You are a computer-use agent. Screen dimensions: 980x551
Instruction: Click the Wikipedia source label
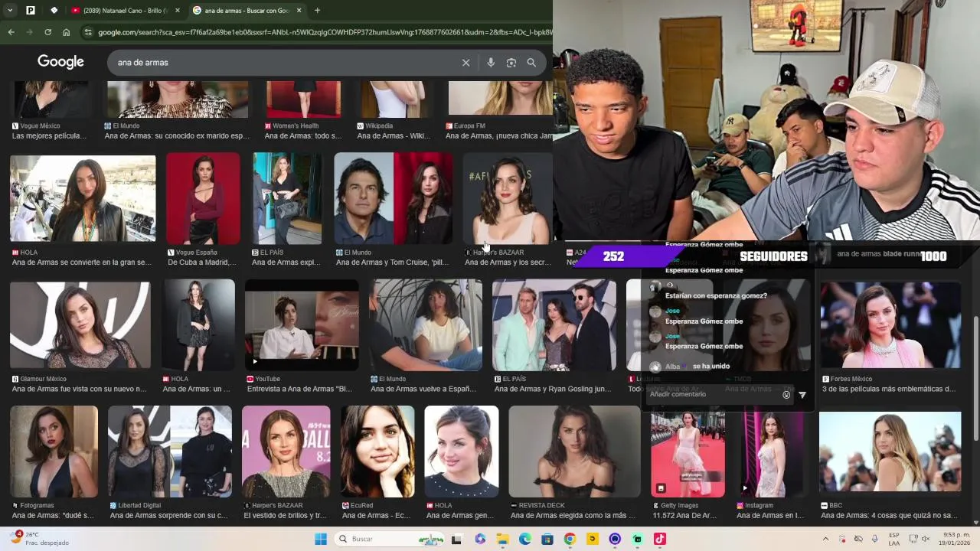(375, 126)
